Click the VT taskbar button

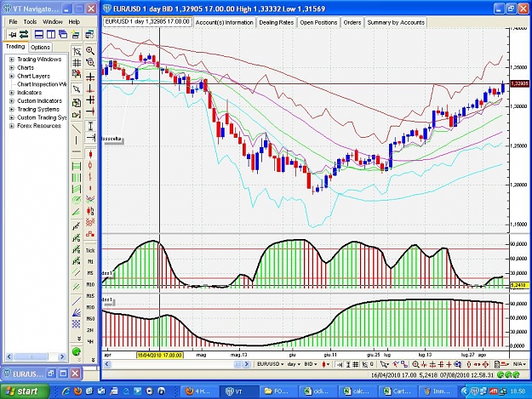[x=239, y=391]
